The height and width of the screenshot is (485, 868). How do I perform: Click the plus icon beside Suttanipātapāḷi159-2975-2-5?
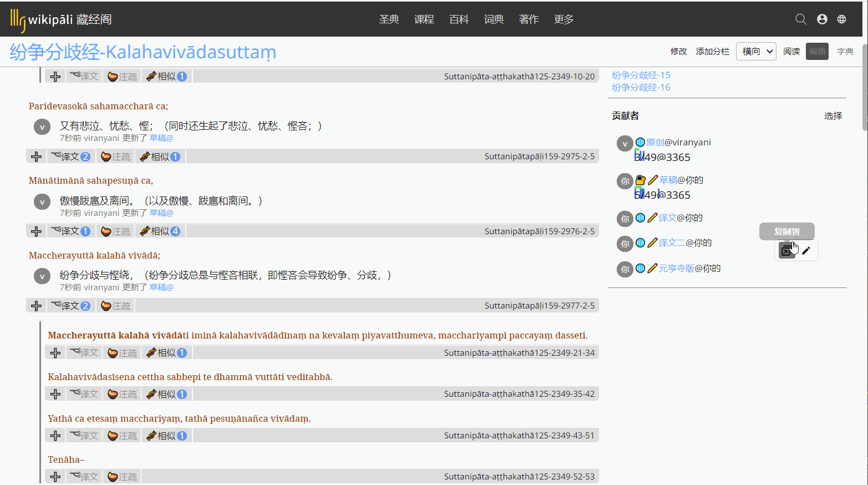click(37, 156)
